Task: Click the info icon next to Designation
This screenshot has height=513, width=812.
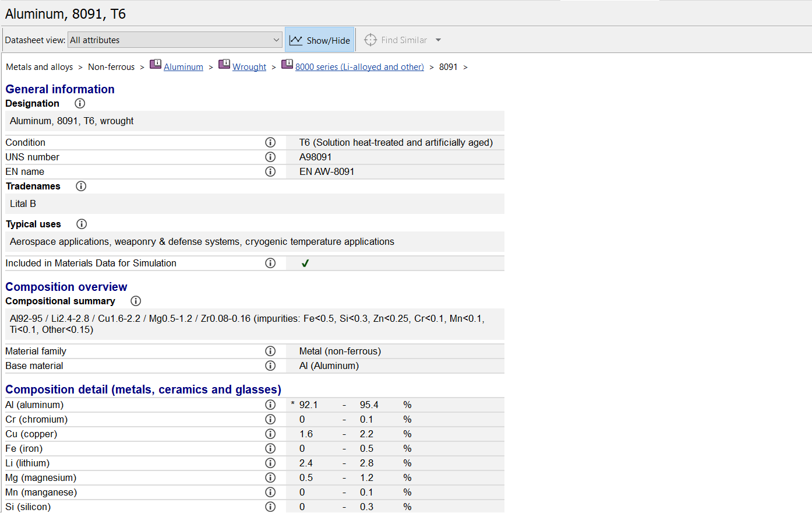Action: [80, 103]
